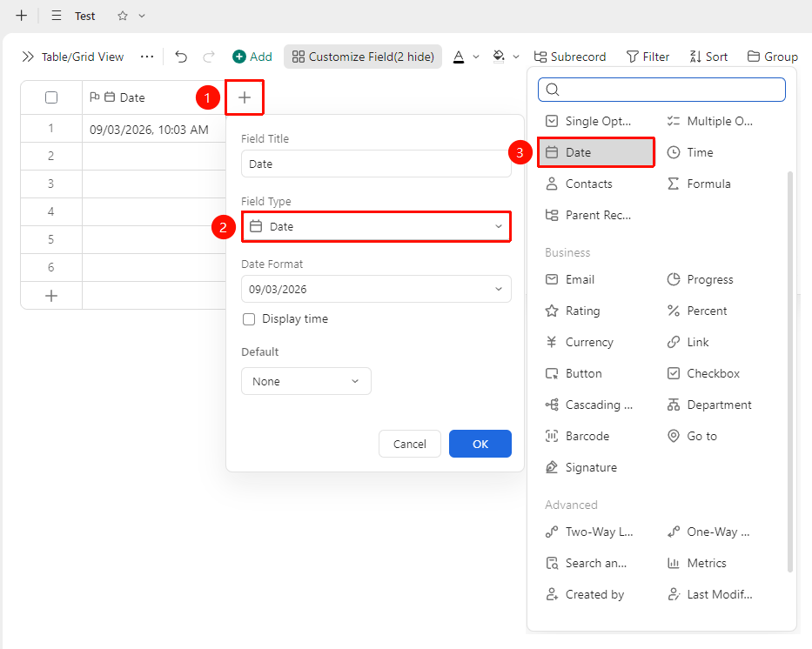Click the field type search box

pos(661,90)
